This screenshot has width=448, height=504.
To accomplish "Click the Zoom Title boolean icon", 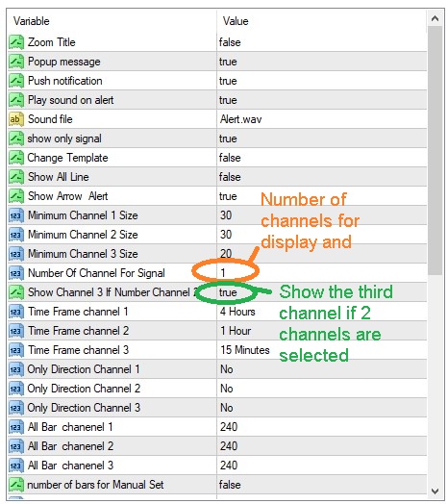I will 16,42.
